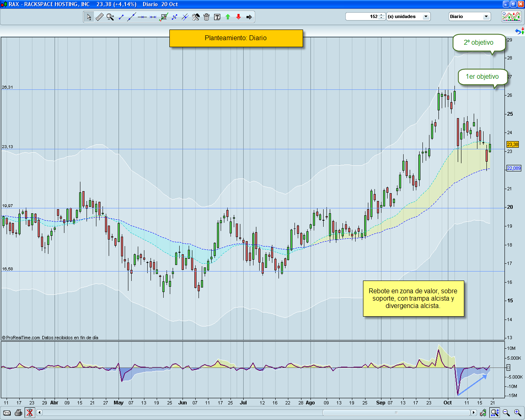The height and width of the screenshot is (420, 525).
Task: Open the hammer and wrench settings tool
Action: coord(196,17)
